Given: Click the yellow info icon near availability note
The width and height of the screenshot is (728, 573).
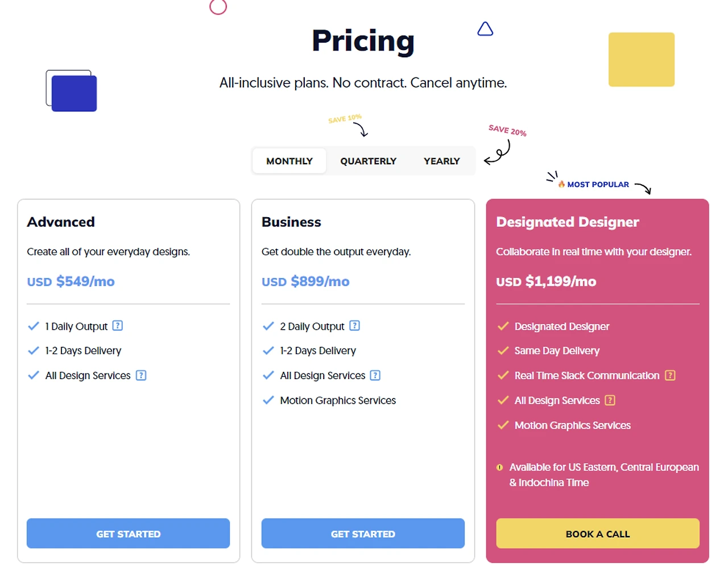Looking at the screenshot, I should tap(499, 467).
